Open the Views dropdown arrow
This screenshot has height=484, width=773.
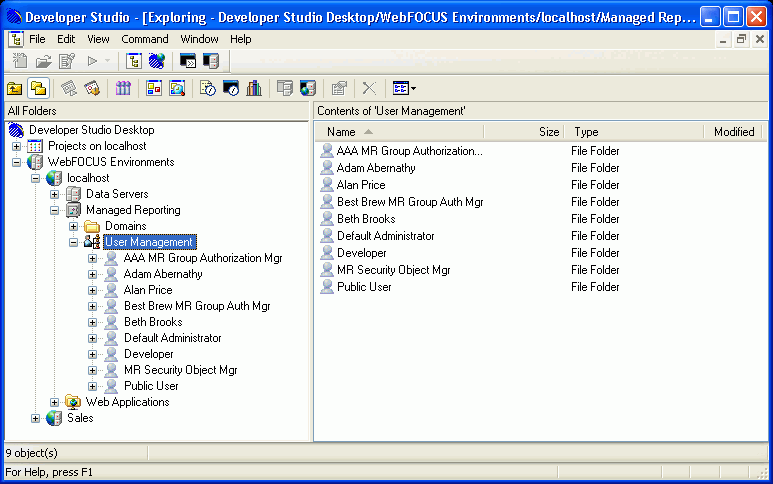pos(414,89)
